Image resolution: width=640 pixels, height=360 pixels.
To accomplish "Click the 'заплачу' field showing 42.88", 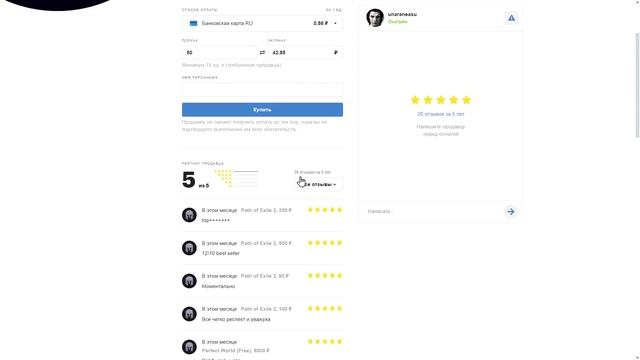I will click(x=305, y=53).
